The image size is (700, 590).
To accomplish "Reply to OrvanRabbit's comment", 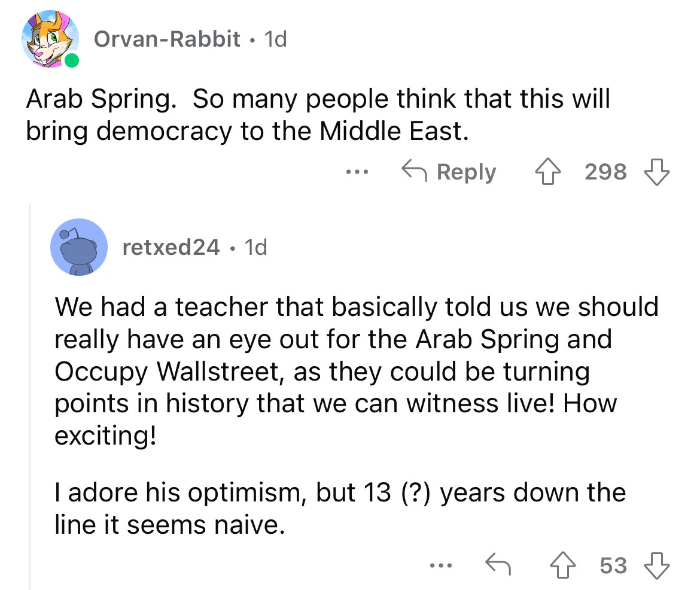I will 449,172.
